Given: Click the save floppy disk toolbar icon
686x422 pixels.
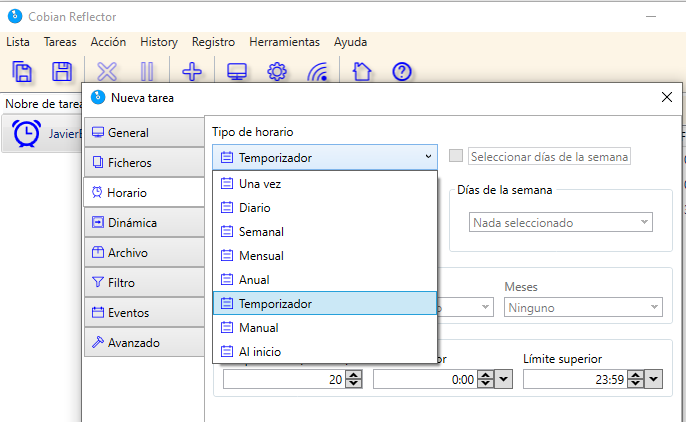Looking at the screenshot, I should pyautogui.click(x=62, y=71).
